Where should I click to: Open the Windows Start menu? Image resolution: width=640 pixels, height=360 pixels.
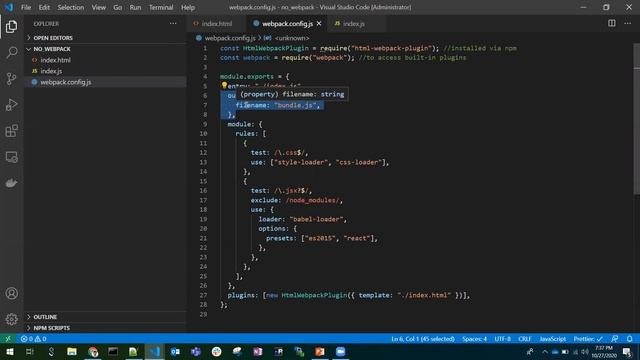(x=9, y=351)
